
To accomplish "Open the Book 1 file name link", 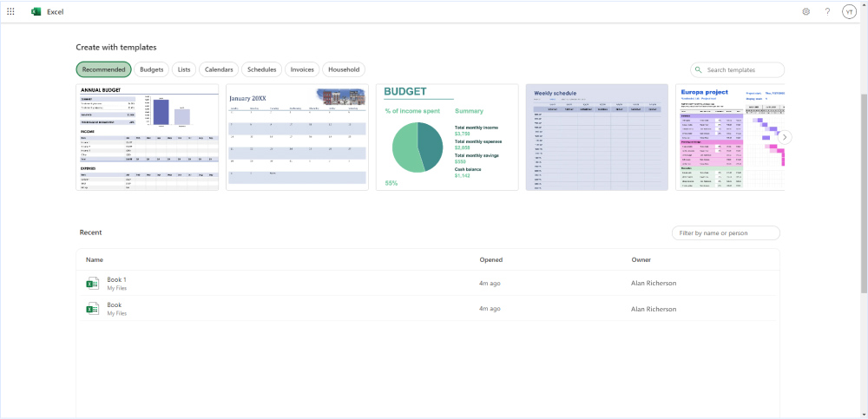I will 116,279.
